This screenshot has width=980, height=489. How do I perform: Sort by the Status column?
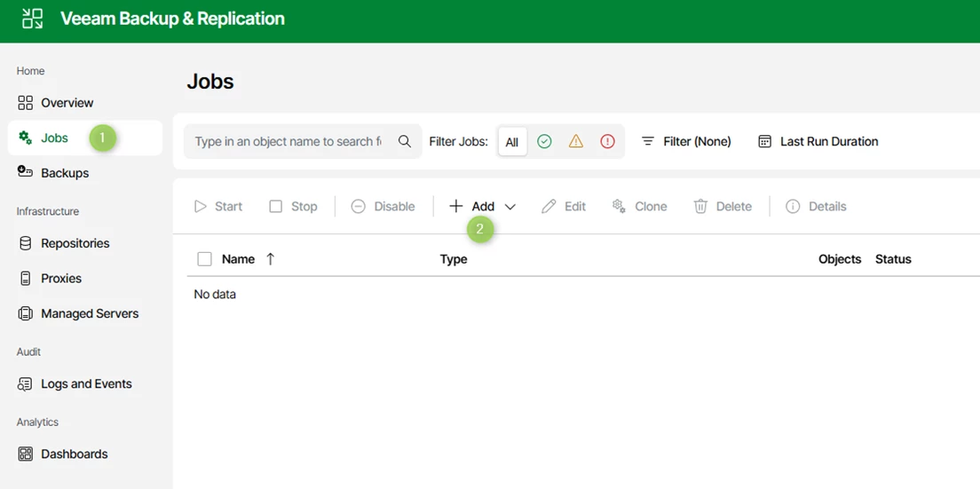pos(893,259)
